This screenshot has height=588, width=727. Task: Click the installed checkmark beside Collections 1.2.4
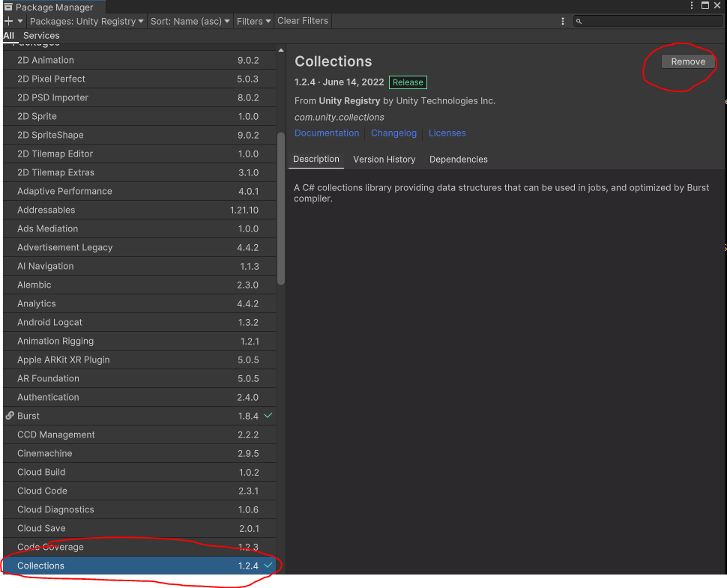[x=268, y=566]
